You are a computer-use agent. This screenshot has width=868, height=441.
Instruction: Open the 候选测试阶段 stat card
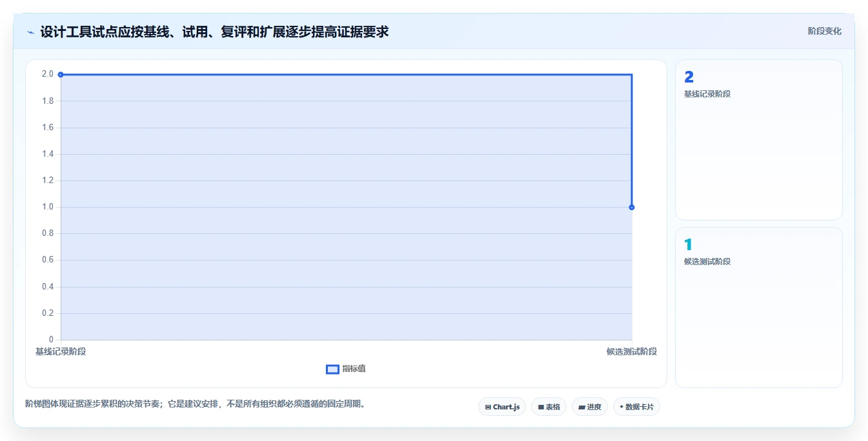coord(758,308)
